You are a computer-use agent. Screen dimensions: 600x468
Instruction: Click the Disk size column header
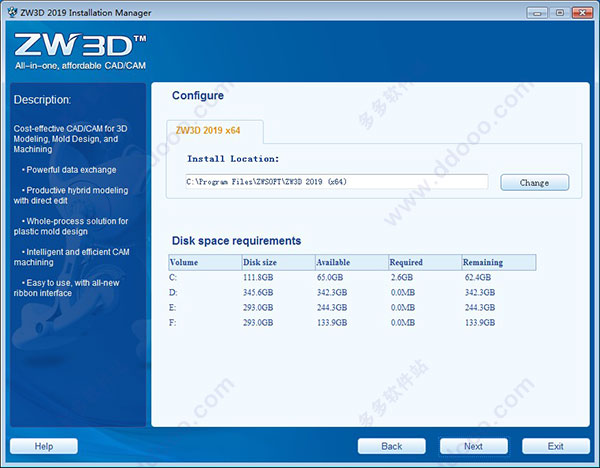coord(278,262)
